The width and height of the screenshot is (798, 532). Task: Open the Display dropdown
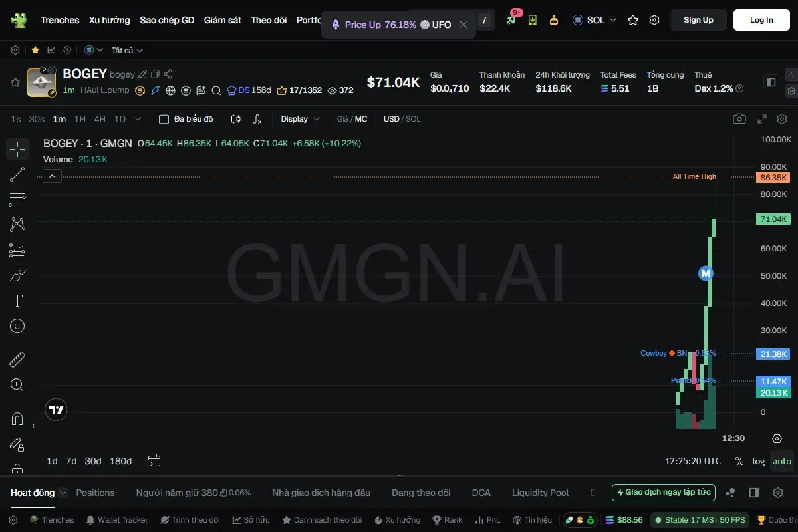300,119
